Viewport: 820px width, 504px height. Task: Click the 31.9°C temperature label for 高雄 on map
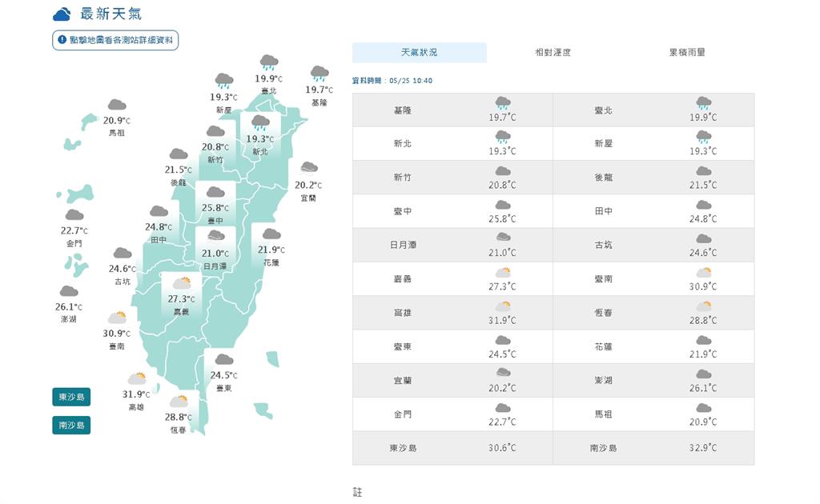point(136,394)
